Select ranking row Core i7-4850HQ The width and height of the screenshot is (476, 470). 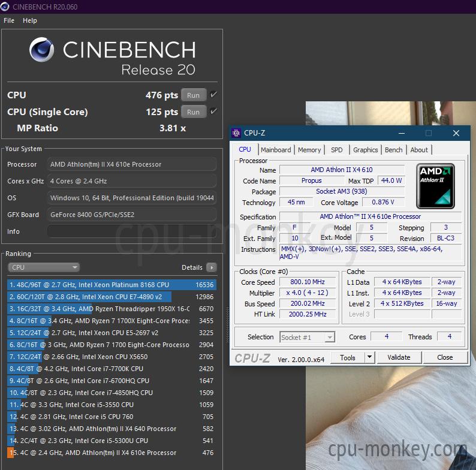pyautogui.click(x=112, y=393)
